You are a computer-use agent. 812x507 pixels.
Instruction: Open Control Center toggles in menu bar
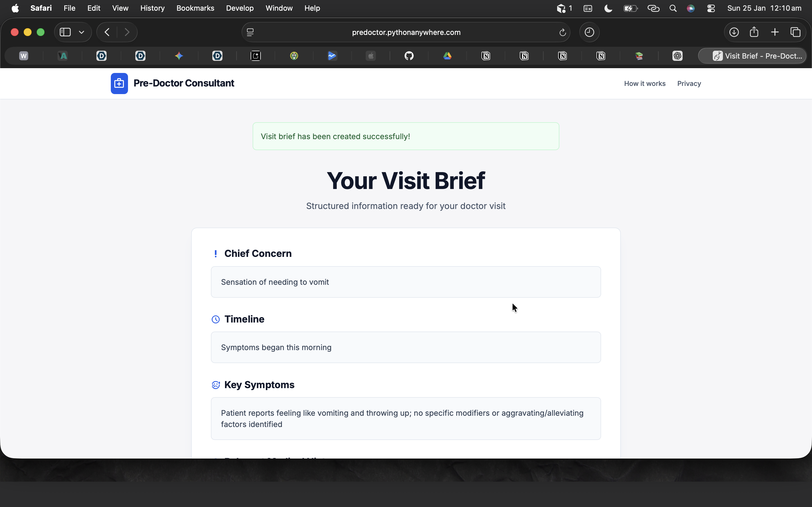(711, 8)
